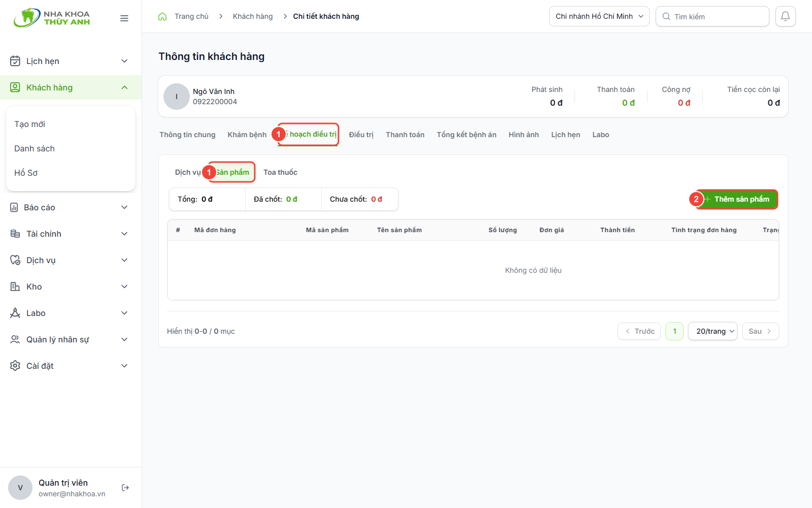
Task: Click the Thêm sản phẩm button
Action: (x=737, y=199)
